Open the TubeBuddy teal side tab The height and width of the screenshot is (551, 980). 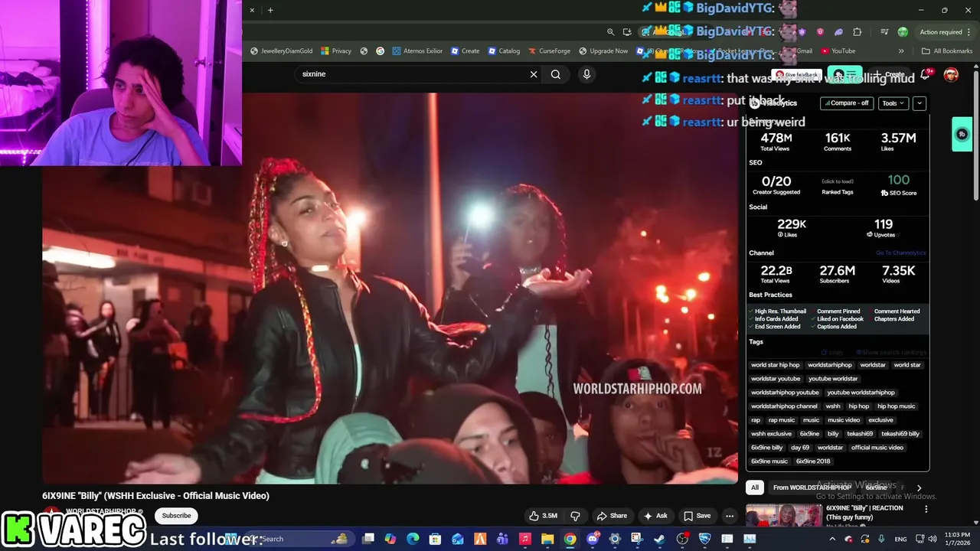coord(962,135)
